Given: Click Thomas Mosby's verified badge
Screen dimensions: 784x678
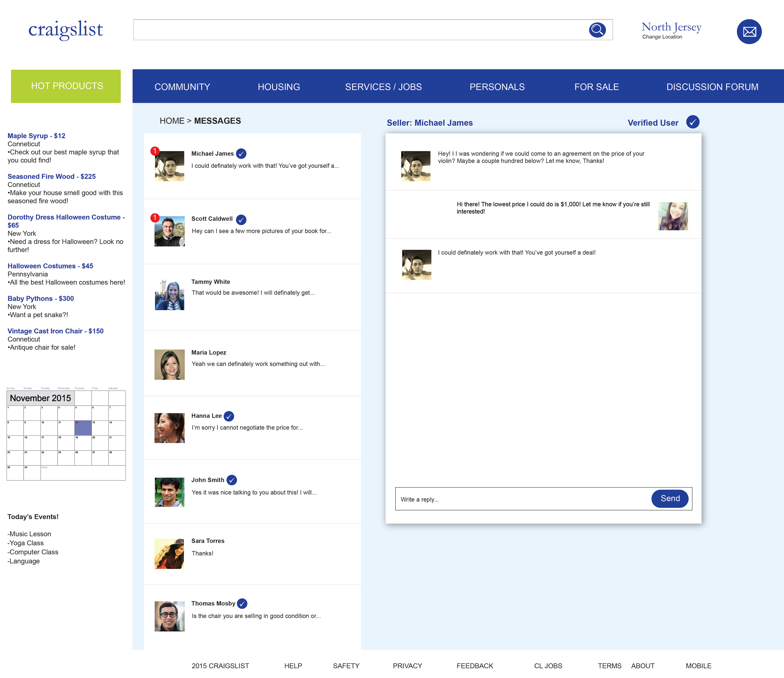Looking at the screenshot, I should pos(242,604).
